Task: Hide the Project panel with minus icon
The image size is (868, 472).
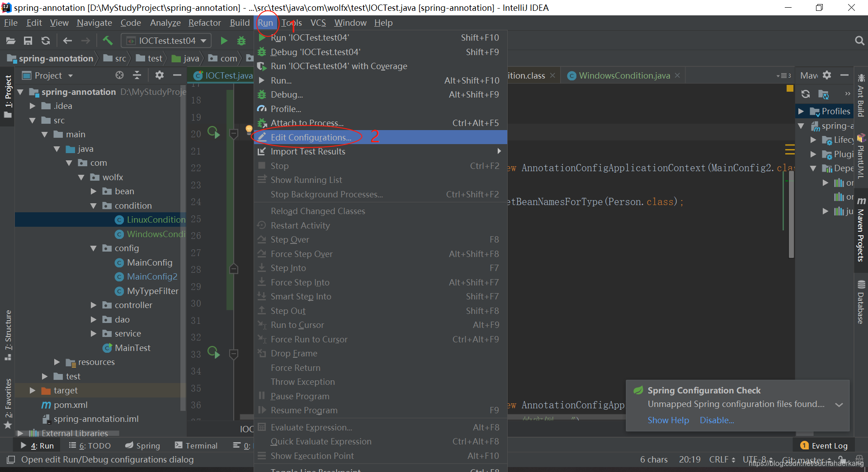Action: coord(177,75)
